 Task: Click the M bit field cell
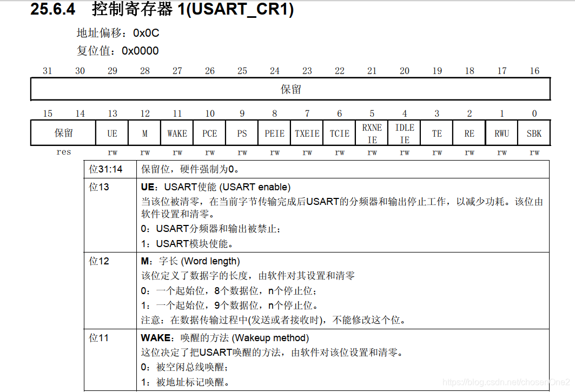(x=144, y=133)
